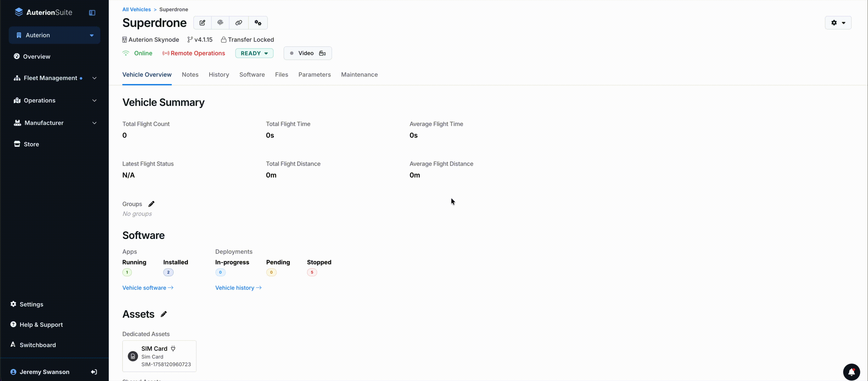
Task: Go back via All Vehicles breadcrumb
Action: [136, 9]
